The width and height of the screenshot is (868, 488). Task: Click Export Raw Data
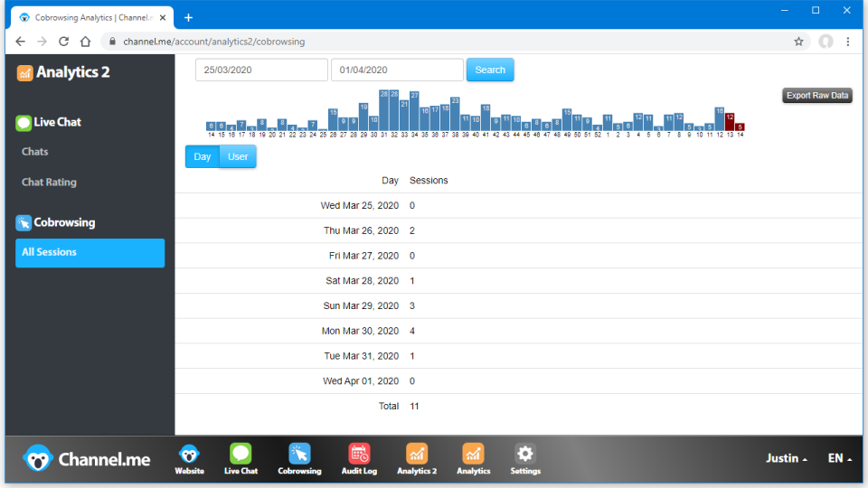click(x=817, y=95)
